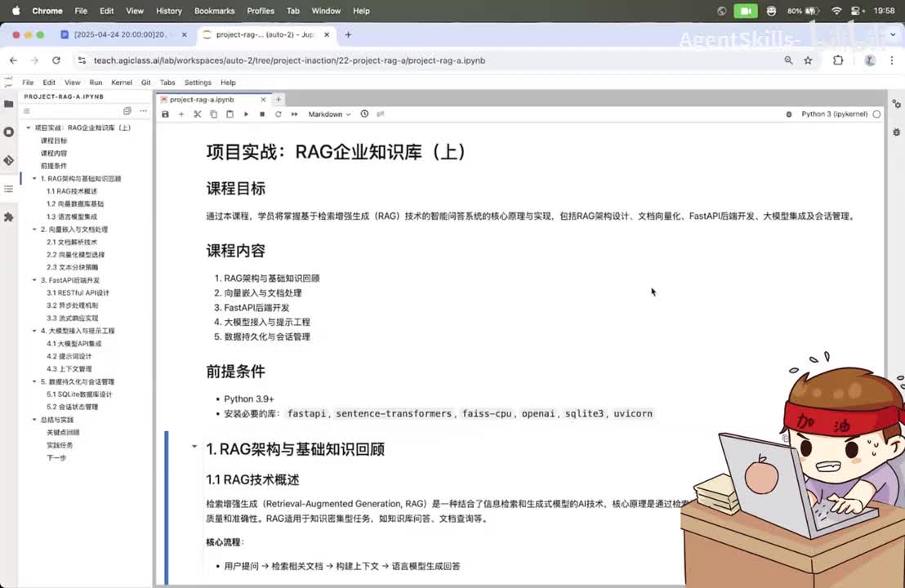Jump to 关键点回顾 in the TOC

63,432
